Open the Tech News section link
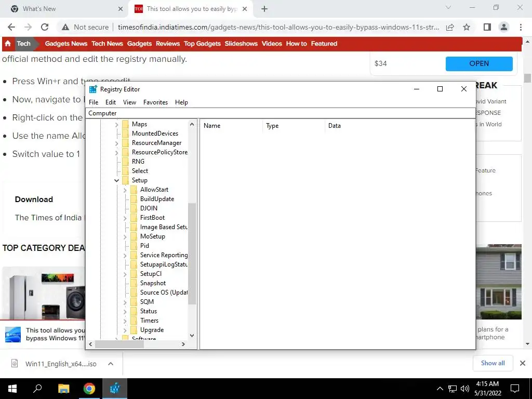The image size is (532, 399). click(107, 44)
